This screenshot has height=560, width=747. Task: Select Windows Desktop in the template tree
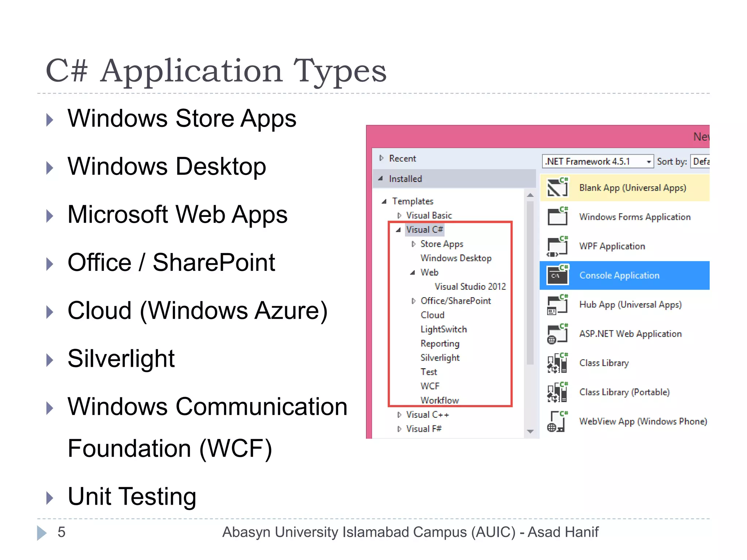456,258
